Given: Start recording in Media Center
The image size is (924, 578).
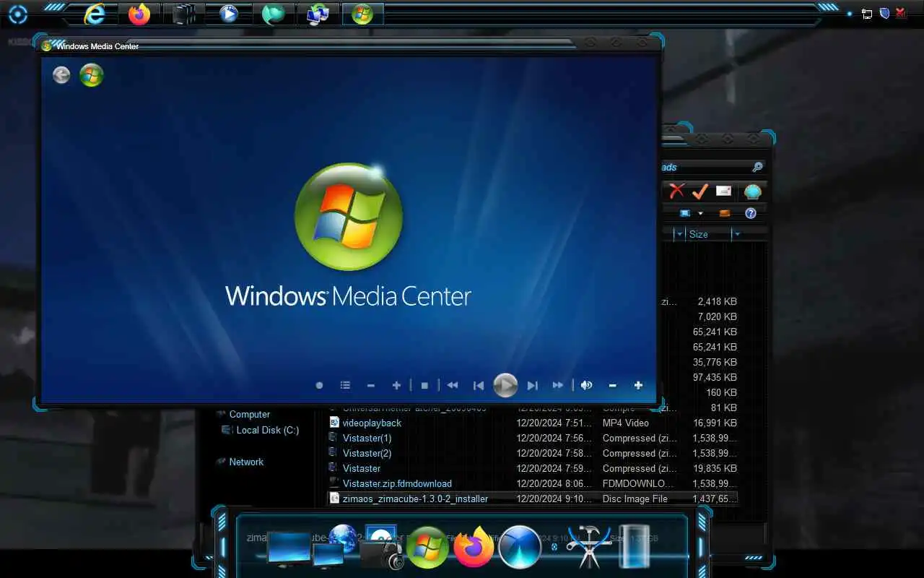Looking at the screenshot, I should (319, 385).
